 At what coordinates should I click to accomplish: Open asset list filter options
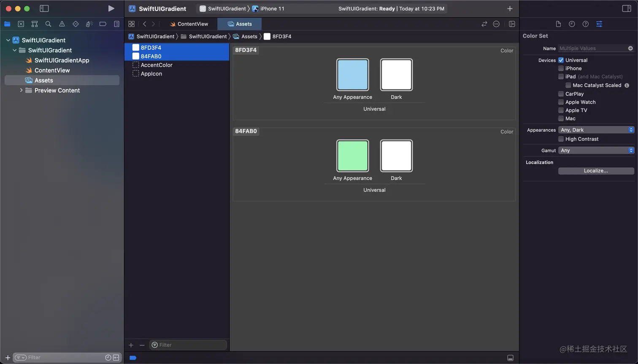[154, 345]
